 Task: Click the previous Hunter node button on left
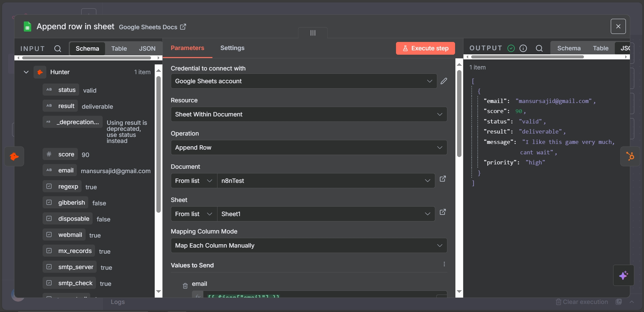point(14,156)
